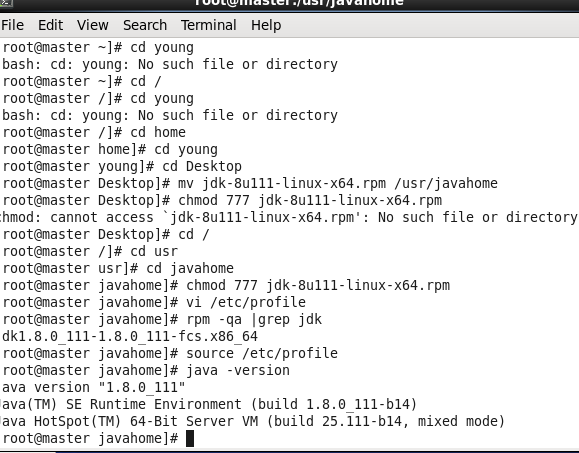579x453 pixels.
Task: Click the 'chmod: cannot access' error line
Action: 289,217
